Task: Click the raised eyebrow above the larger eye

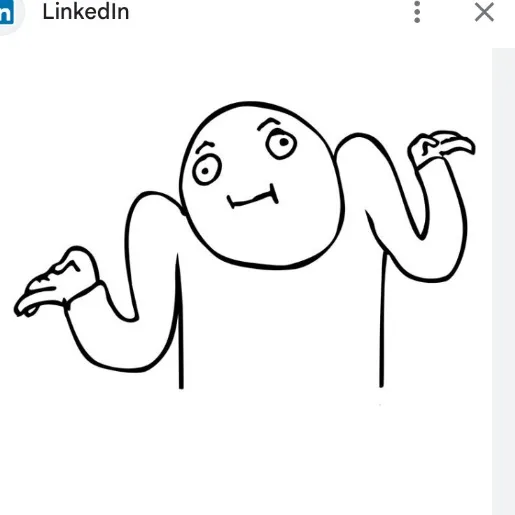Action: [269, 123]
